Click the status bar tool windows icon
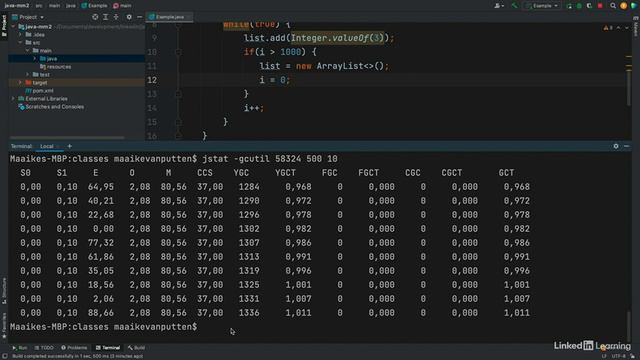Viewport: 640px width, 360px height. tap(4, 356)
